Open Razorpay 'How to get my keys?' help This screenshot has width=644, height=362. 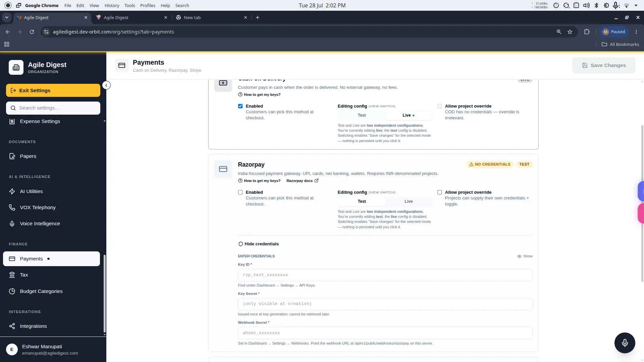(x=259, y=181)
